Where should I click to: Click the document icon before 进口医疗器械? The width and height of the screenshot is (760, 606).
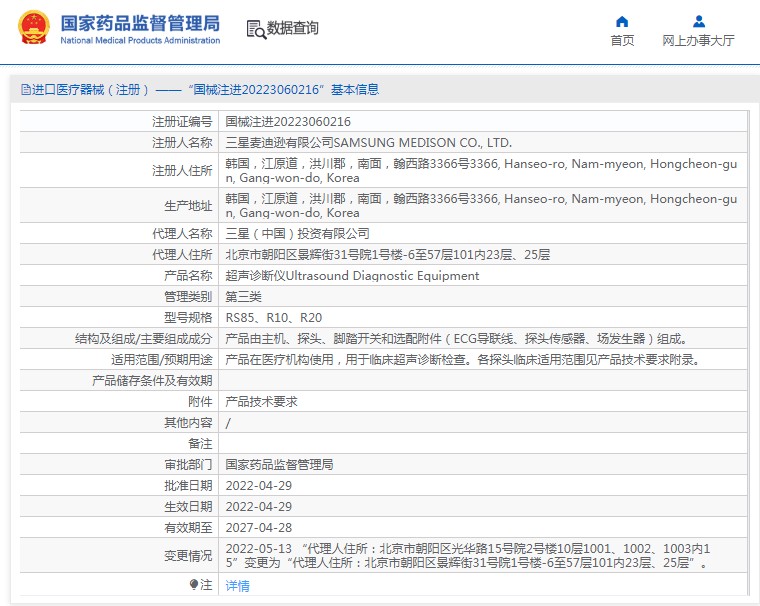(25, 89)
